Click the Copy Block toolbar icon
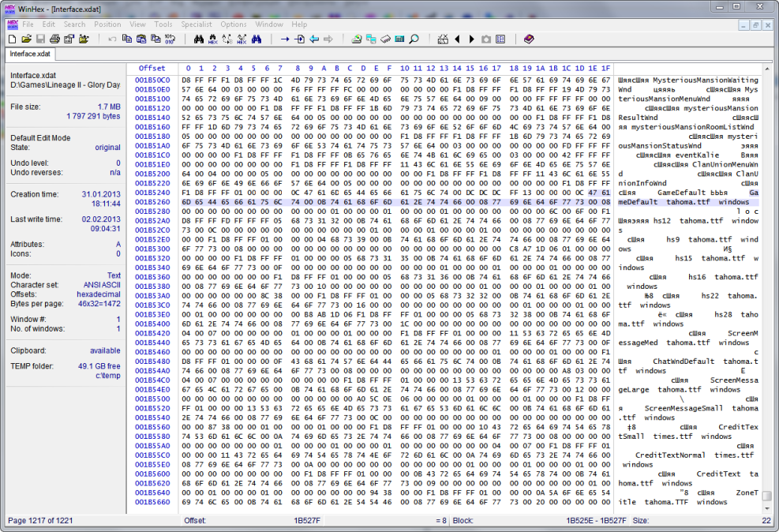Screen dimensions: 779x532 click(x=127, y=39)
